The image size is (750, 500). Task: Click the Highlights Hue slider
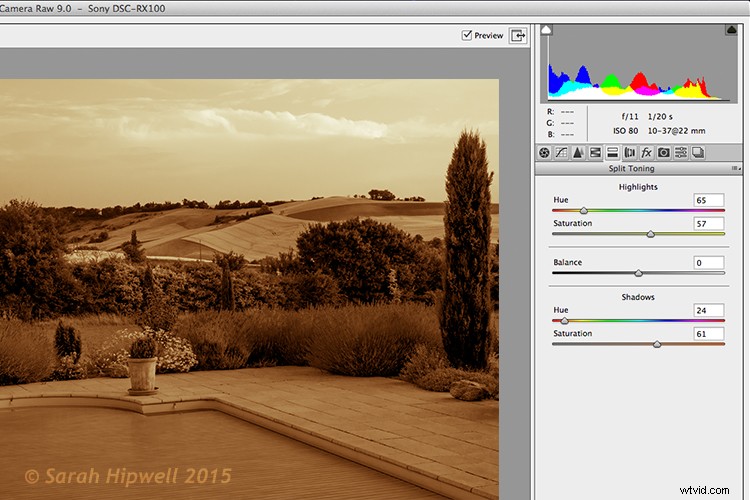639,211
